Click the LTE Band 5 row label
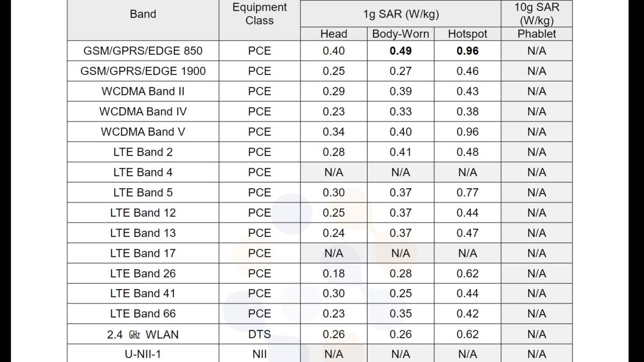This screenshot has width=644, height=362. 143,193
